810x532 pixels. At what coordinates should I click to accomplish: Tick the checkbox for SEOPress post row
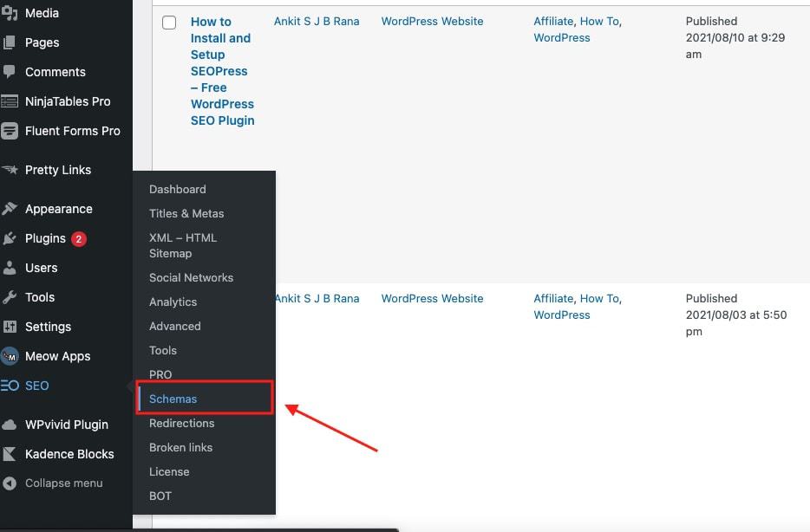point(169,23)
